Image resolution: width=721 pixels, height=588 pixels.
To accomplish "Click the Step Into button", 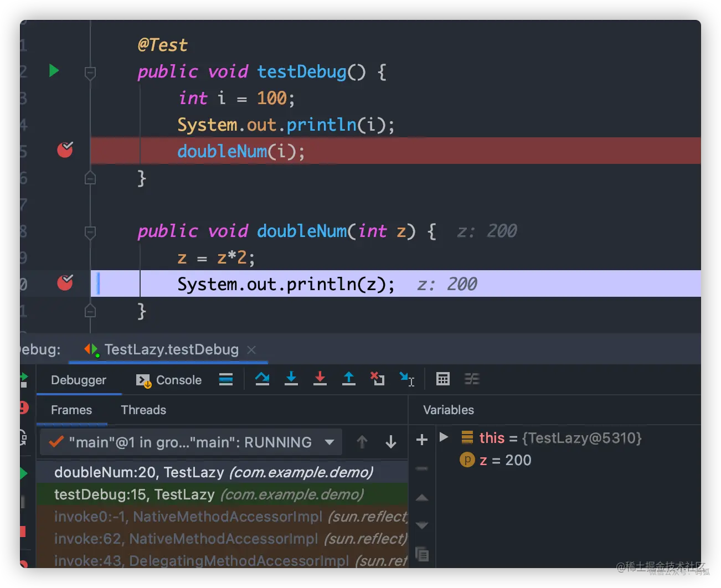I will pyautogui.click(x=291, y=379).
